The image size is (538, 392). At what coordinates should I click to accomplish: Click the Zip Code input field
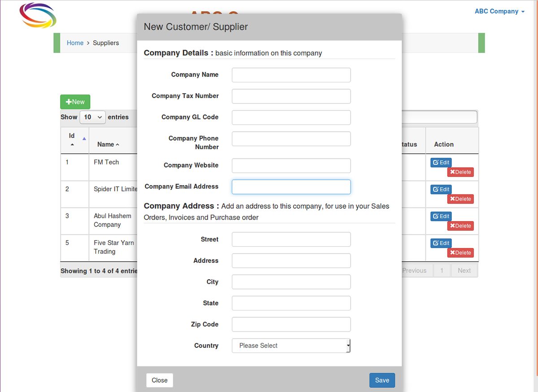(291, 324)
